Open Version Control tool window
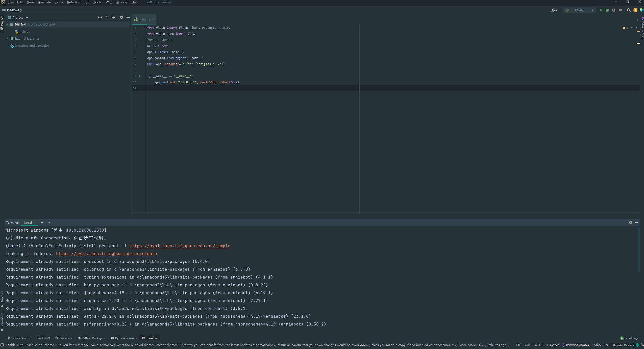The height and width of the screenshot is (349, 644). tap(20, 338)
